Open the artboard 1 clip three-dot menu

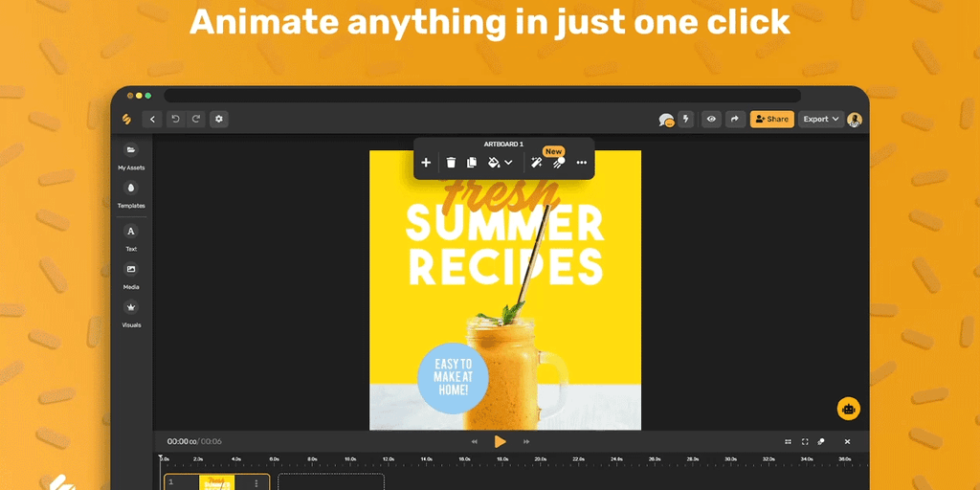pyautogui.click(x=256, y=483)
